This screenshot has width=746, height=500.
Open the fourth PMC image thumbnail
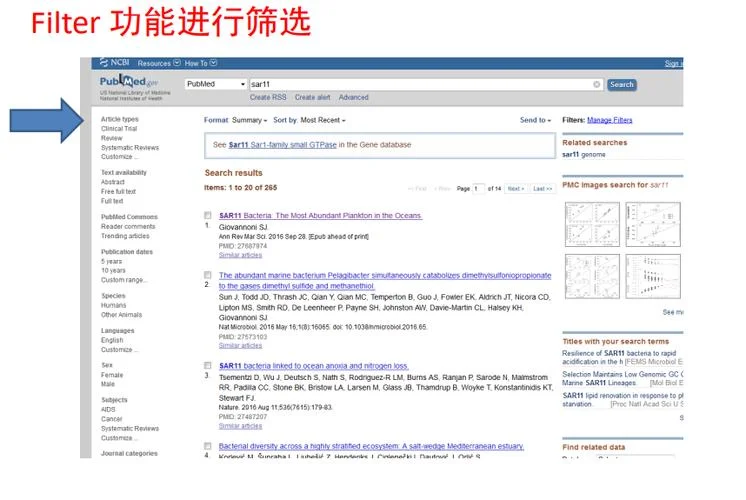pyautogui.click(x=653, y=276)
